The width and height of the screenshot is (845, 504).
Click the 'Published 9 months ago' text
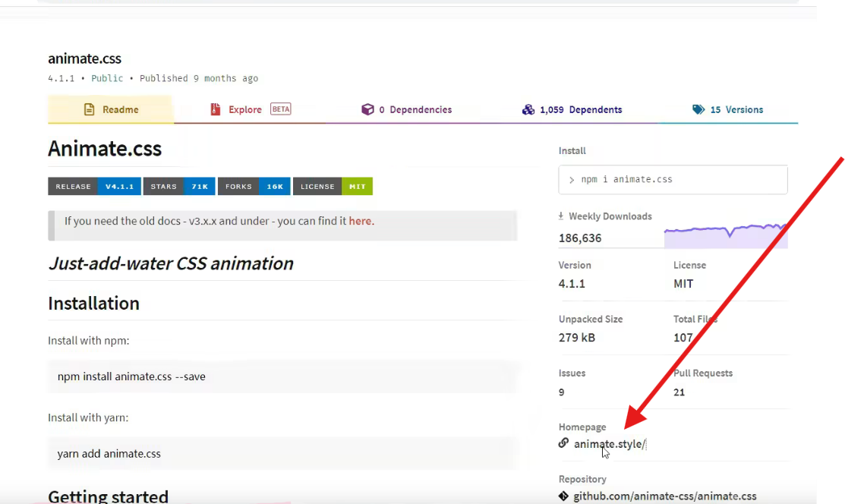tap(199, 78)
